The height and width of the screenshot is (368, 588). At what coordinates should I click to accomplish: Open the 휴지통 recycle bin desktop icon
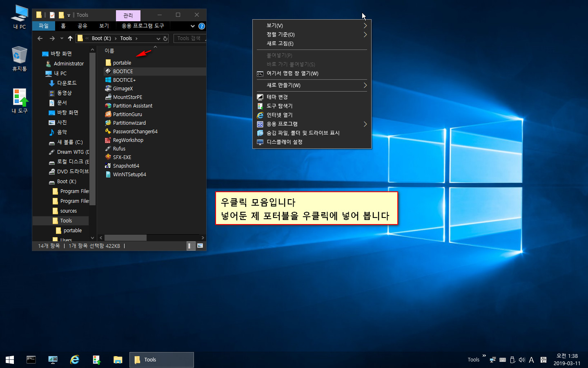pos(19,58)
